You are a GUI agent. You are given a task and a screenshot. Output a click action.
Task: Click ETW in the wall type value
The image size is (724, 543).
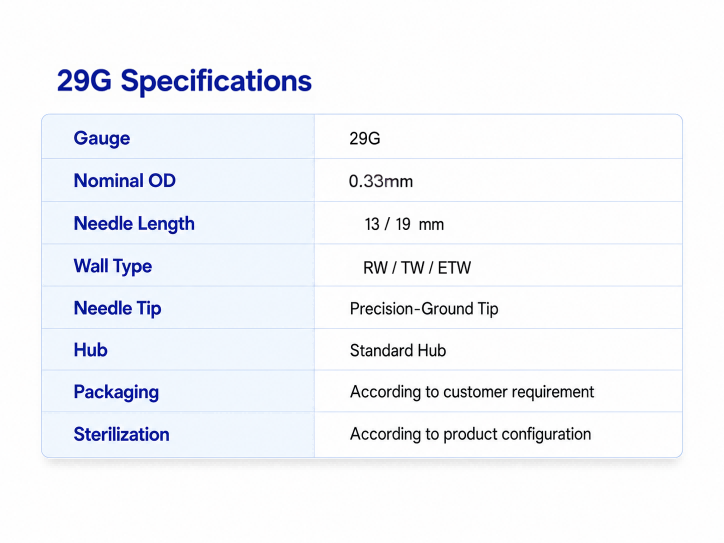point(454,268)
